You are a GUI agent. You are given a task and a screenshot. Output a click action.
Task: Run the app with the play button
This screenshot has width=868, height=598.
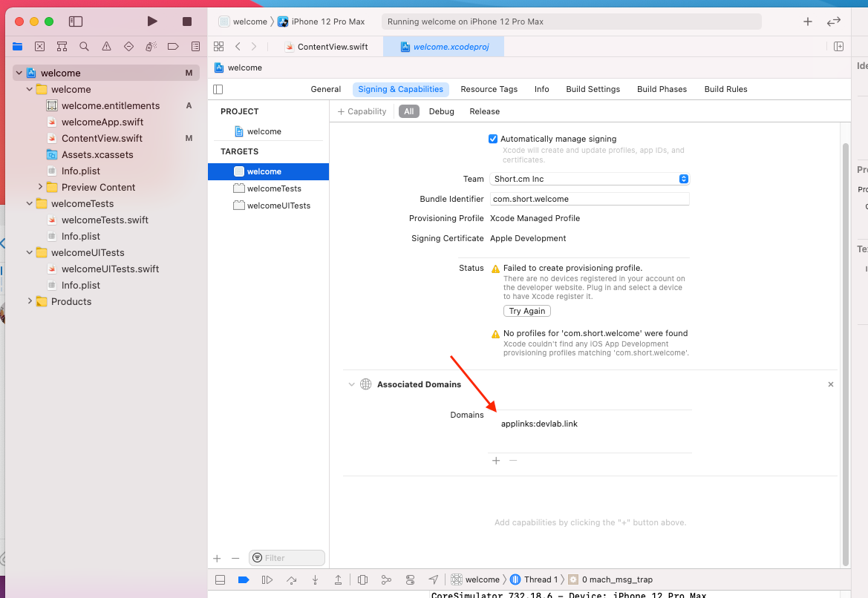point(152,21)
